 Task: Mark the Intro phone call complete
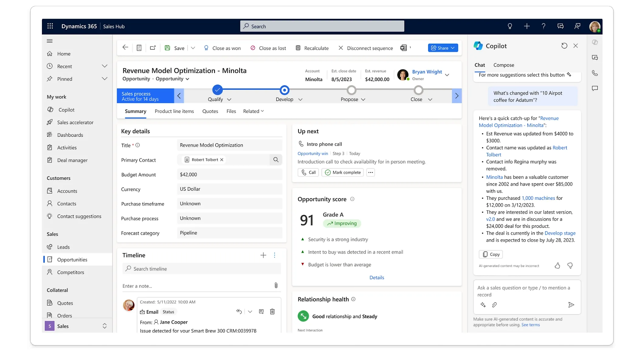(342, 172)
